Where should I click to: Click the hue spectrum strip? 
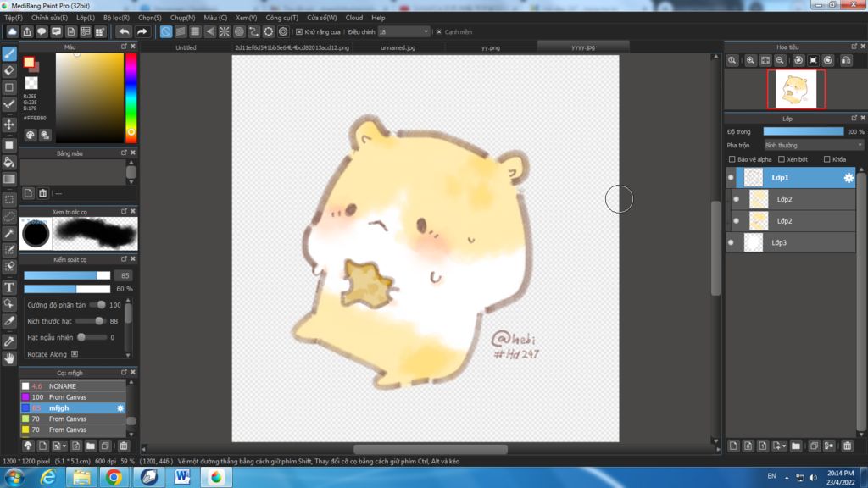click(131, 98)
